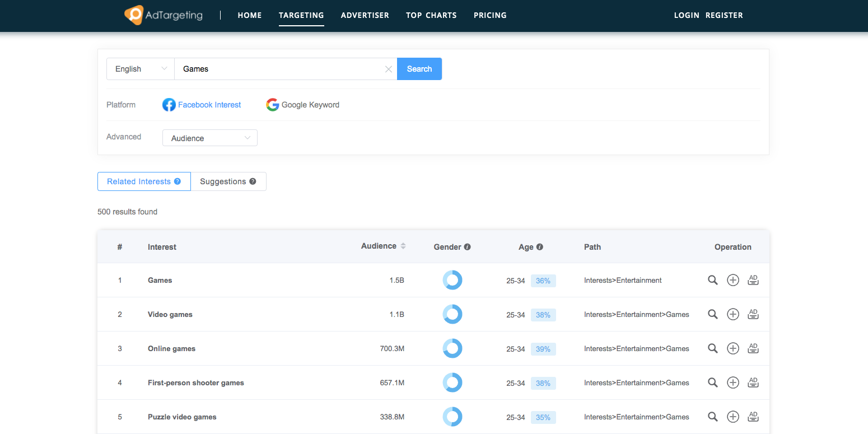The width and height of the screenshot is (868, 434).
Task: Click the 39% age badge
Action: point(543,349)
